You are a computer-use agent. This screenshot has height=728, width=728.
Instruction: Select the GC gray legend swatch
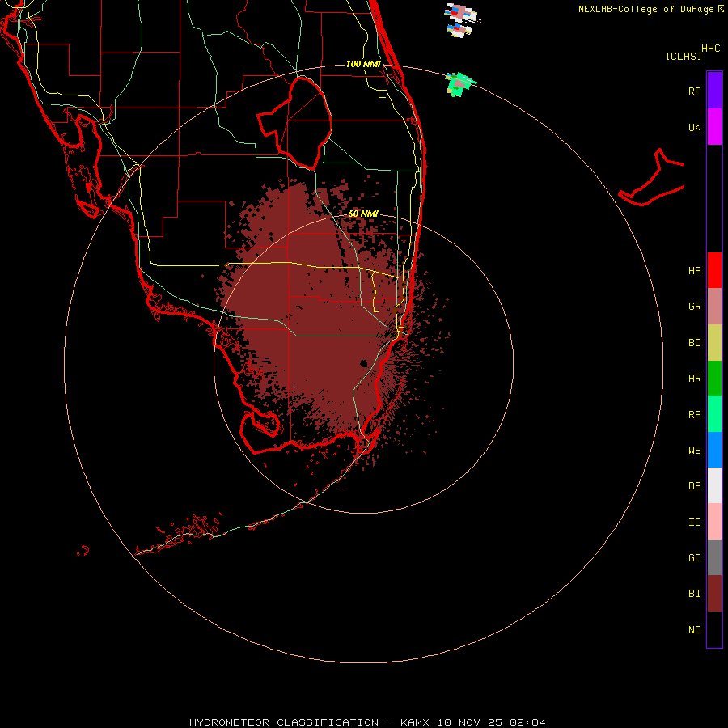714,557
